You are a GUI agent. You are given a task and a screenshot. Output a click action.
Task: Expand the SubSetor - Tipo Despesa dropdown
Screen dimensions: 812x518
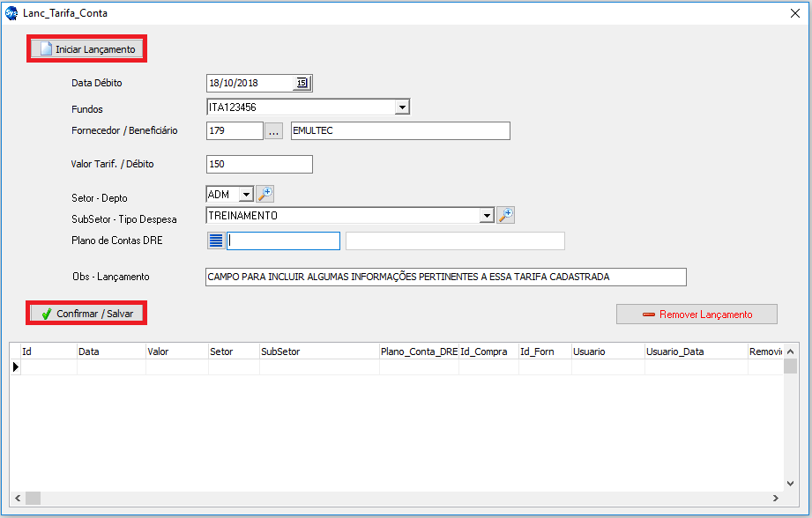click(x=486, y=215)
